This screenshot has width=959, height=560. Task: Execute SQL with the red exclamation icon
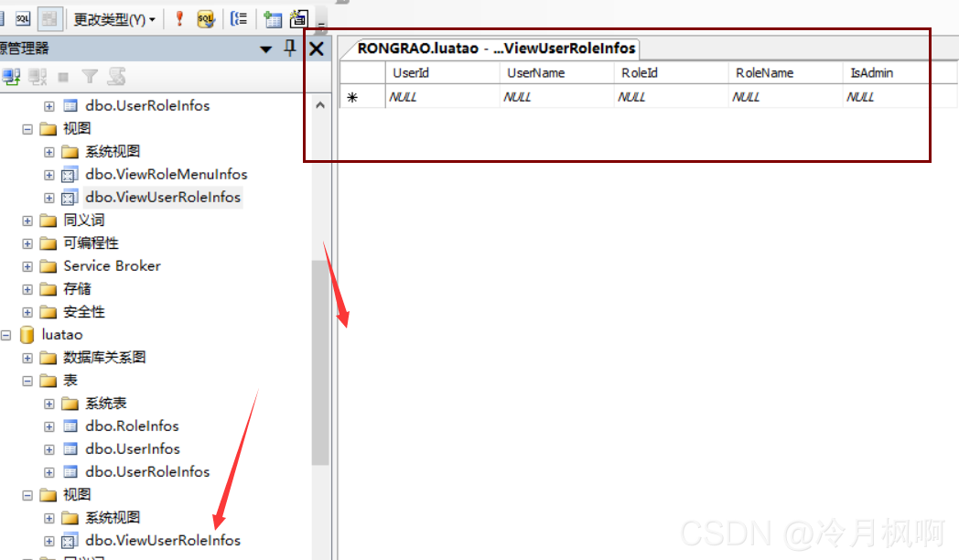179,19
